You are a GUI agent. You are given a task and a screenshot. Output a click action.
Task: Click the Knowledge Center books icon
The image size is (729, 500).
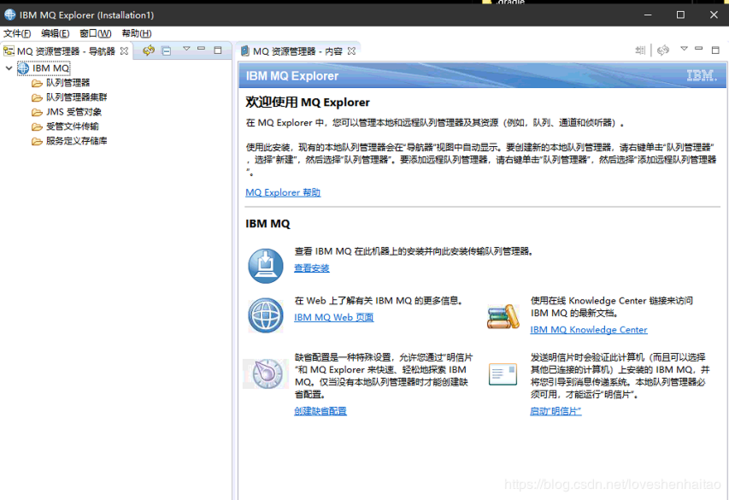tap(503, 317)
